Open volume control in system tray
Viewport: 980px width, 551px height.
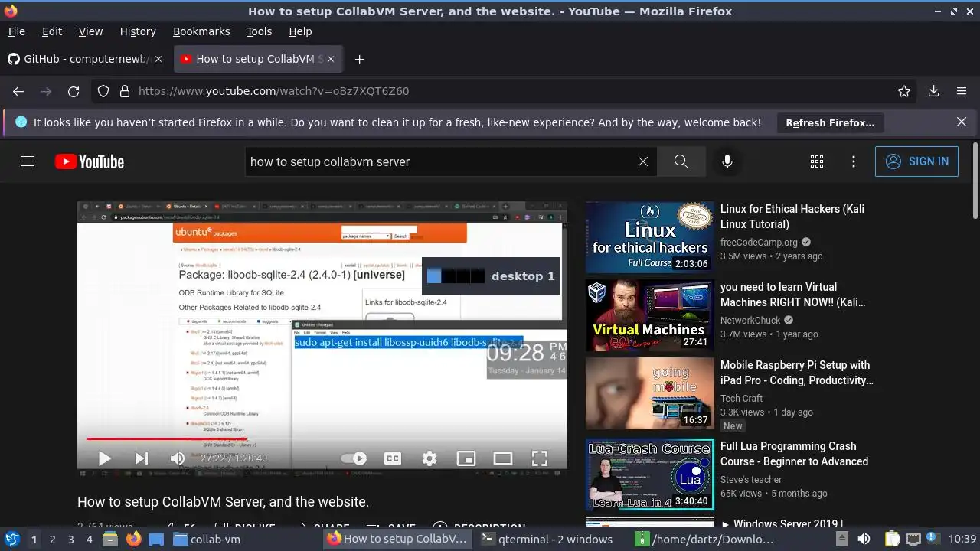864,539
